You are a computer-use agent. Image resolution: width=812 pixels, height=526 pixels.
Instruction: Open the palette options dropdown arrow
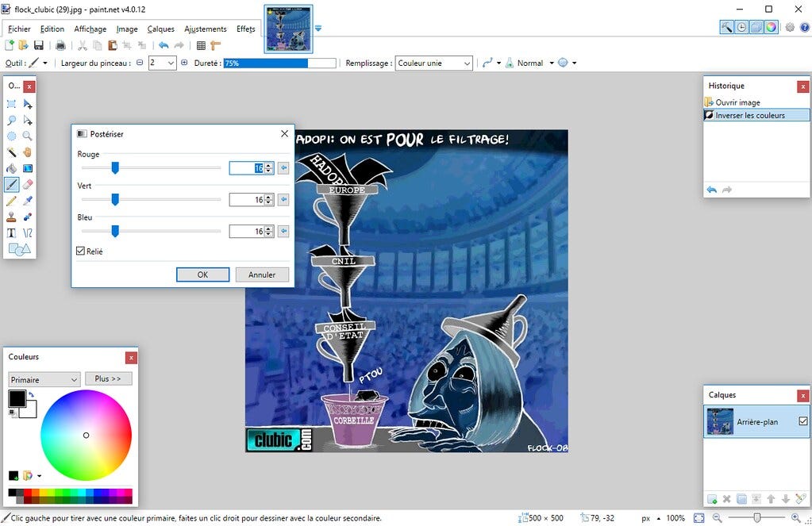click(x=40, y=476)
